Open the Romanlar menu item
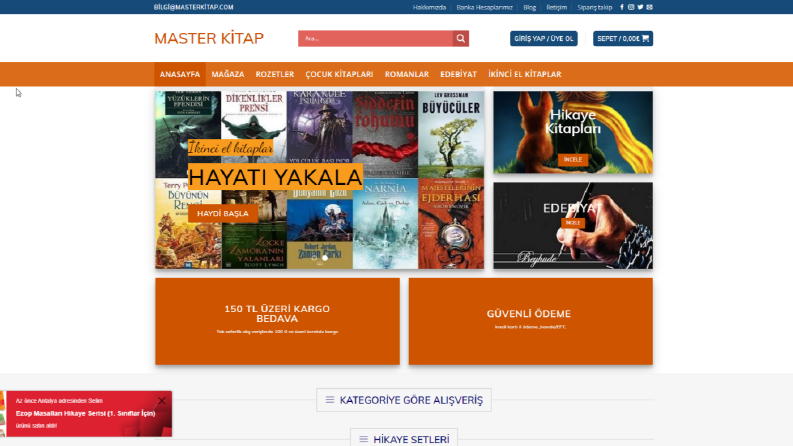The width and height of the screenshot is (793, 446). click(x=407, y=74)
